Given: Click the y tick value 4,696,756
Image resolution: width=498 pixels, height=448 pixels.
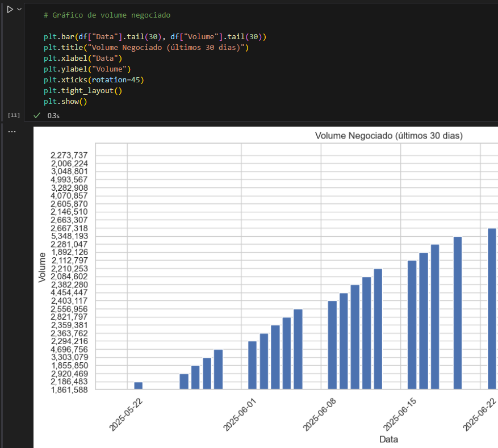Looking at the screenshot, I should [69, 350].
